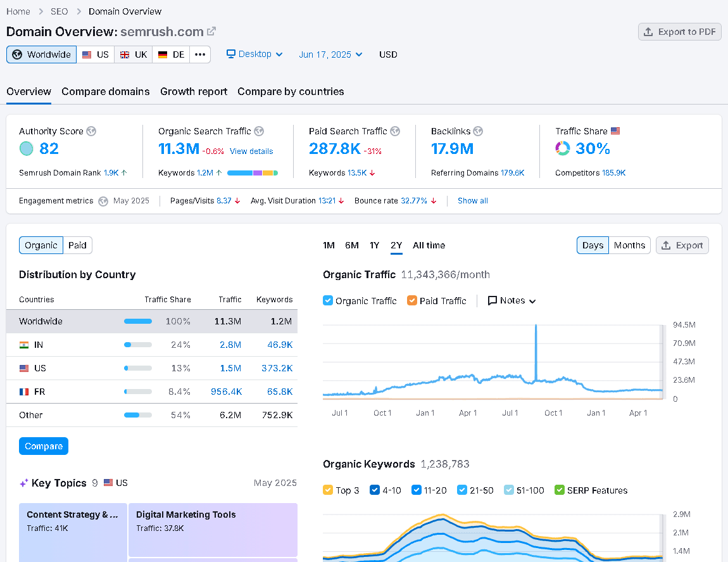
Task: Click Paid Keywords 13.5K down arrow
Action: [372, 172]
